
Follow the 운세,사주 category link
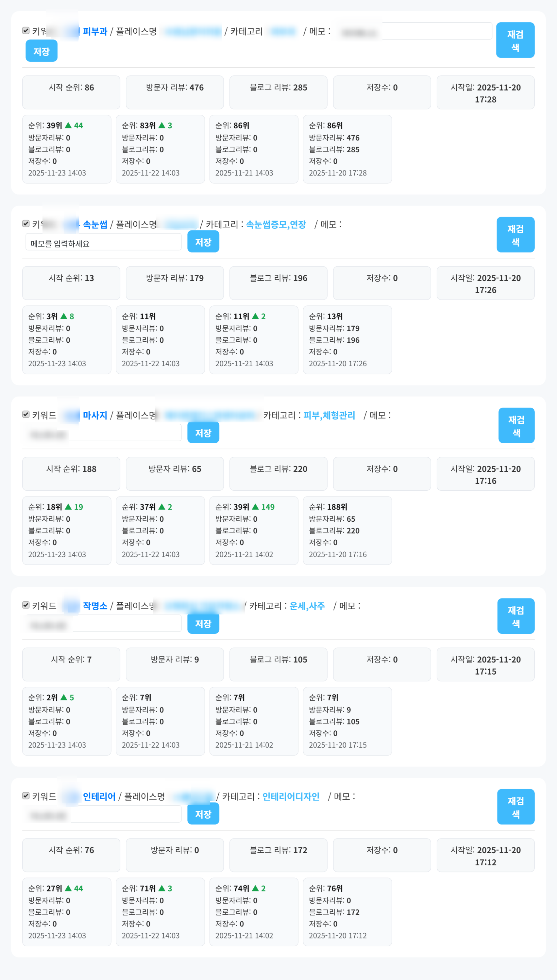coord(307,606)
